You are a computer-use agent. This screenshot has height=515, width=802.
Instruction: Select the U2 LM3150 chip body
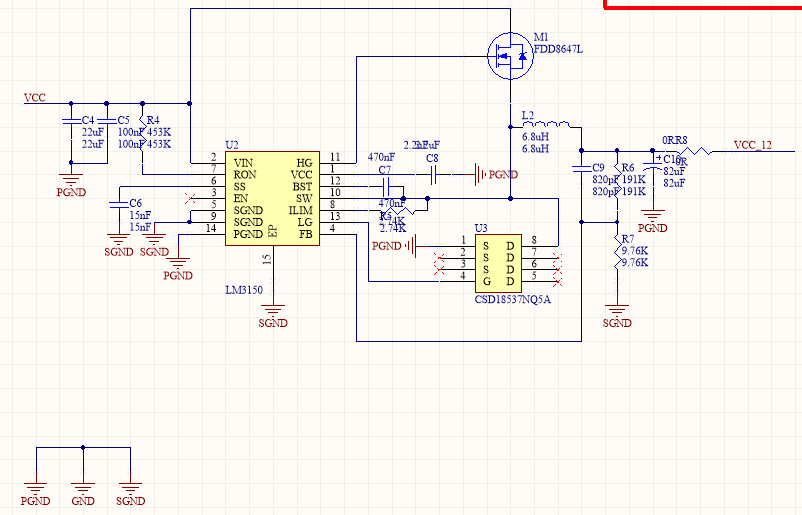(273, 198)
